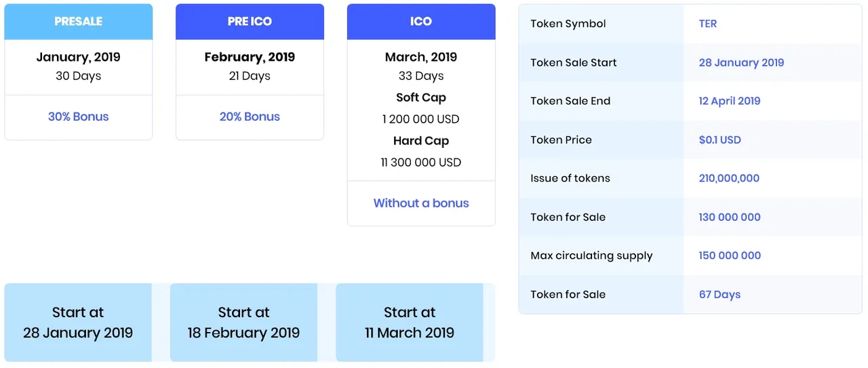This screenshot has height=368, width=868.
Task: Click the 150 000 000 max supply value
Action: [x=730, y=255]
